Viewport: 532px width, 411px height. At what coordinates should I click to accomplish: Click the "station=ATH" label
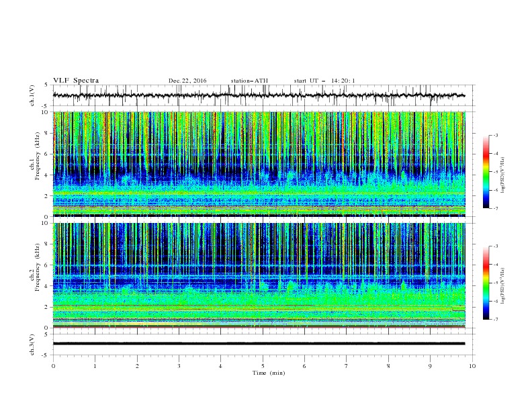point(249,81)
